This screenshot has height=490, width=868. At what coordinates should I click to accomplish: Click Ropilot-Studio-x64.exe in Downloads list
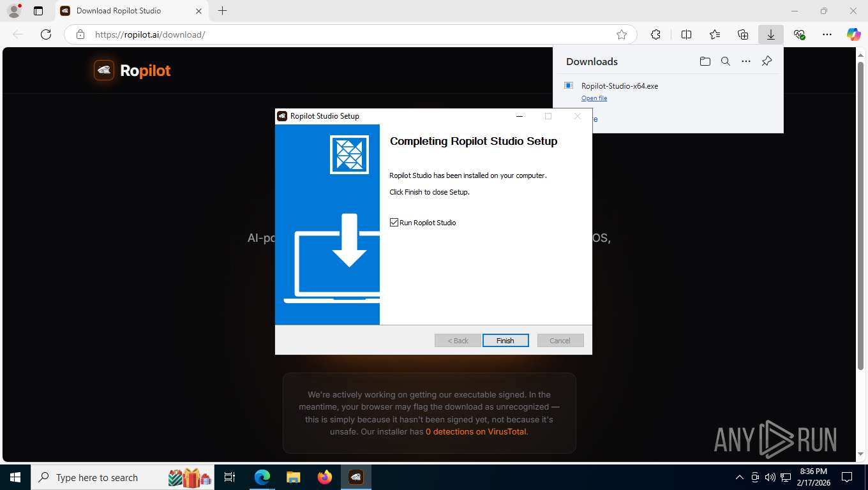(x=619, y=85)
